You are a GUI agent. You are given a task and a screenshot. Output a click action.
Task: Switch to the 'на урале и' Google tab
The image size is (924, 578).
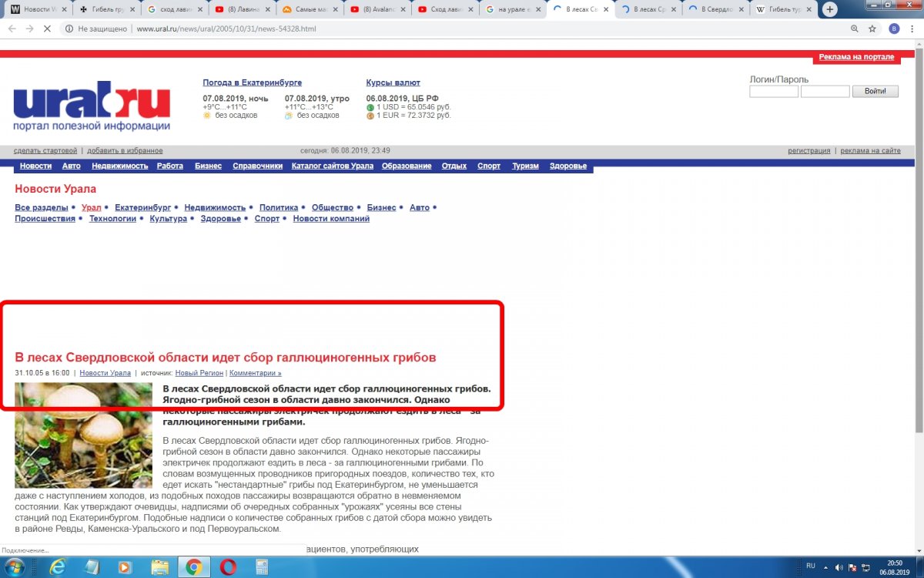[x=511, y=9]
